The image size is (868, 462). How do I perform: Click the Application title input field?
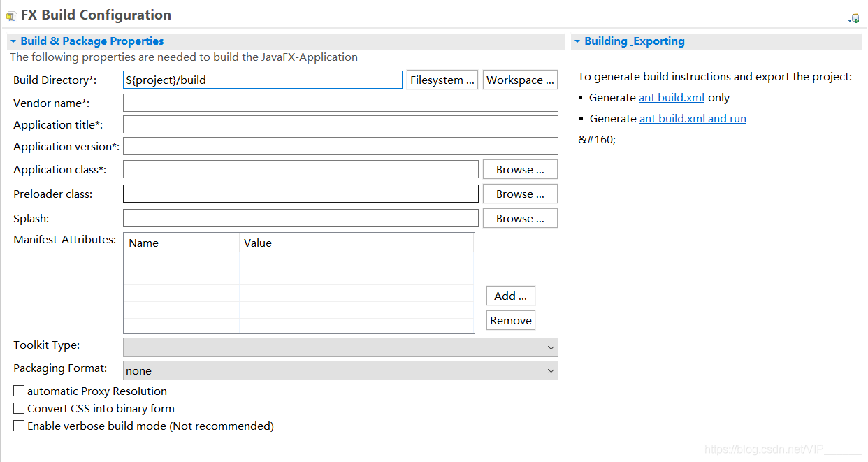click(x=340, y=124)
